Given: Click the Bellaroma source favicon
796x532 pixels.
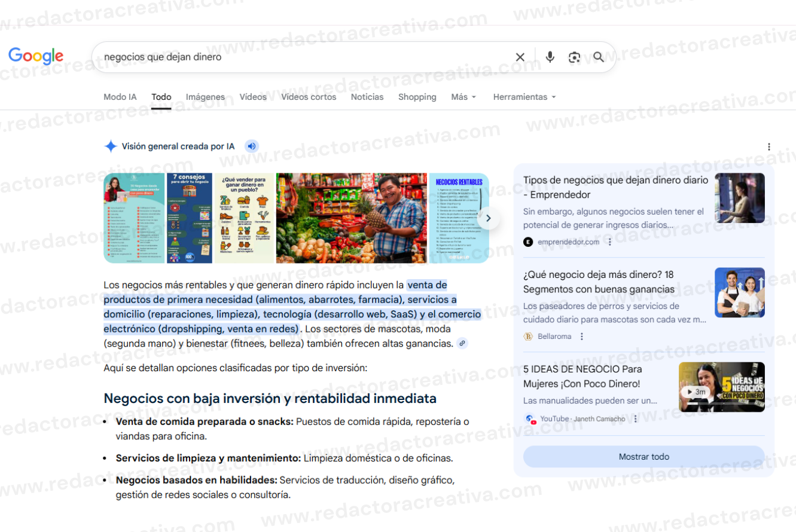Looking at the screenshot, I should click(528, 337).
